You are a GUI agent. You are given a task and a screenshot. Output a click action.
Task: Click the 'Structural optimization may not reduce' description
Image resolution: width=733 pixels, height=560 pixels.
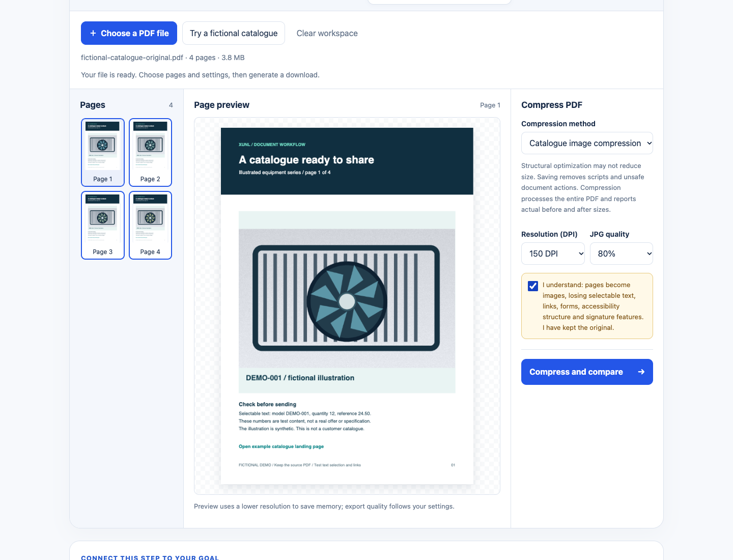click(x=583, y=187)
